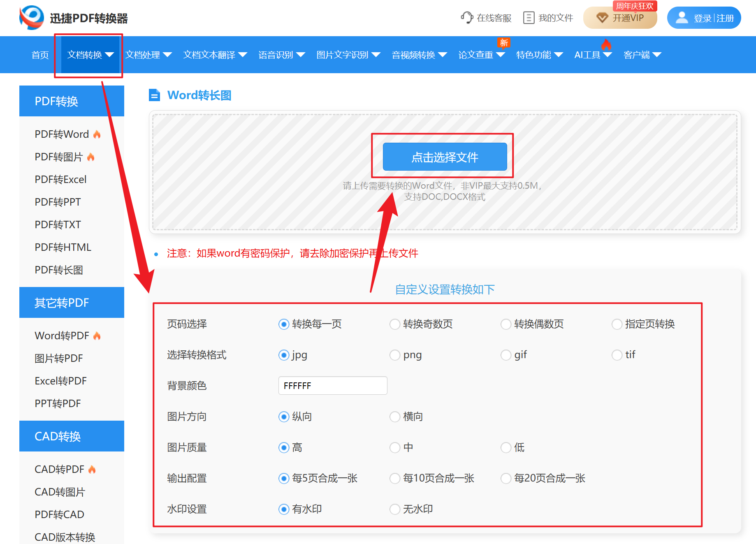Click the FFFFFF background color field
The image size is (756, 544).
[x=332, y=385]
